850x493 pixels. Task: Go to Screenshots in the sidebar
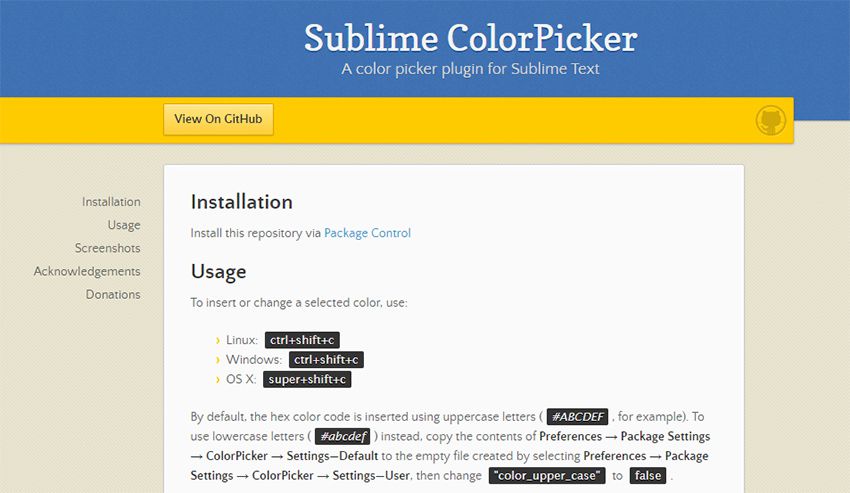pos(107,248)
